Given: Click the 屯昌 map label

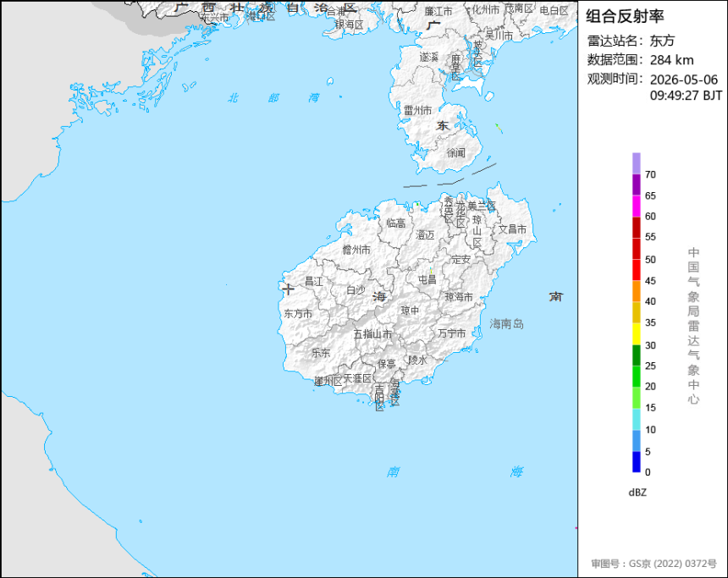Looking at the screenshot, I should pyautogui.click(x=427, y=279).
